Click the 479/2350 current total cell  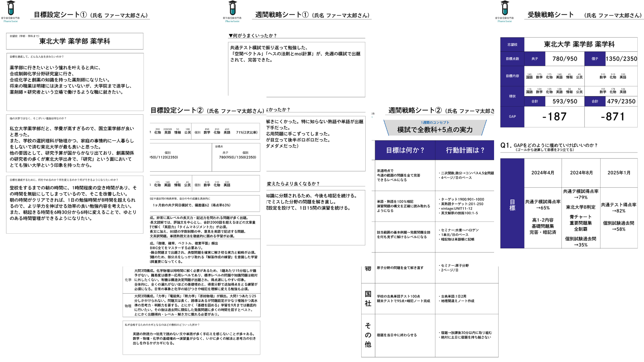point(621,101)
